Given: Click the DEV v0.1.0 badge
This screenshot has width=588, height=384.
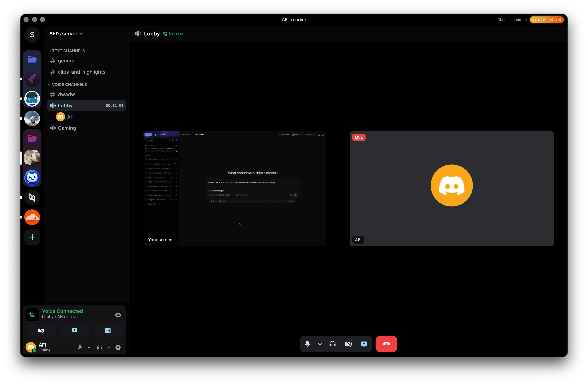Looking at the screenshot, I should point(547,20).
